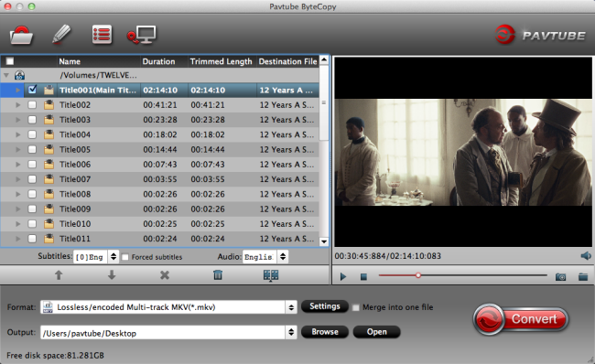Sort by the Duration column header
Image resolution: width=595 pixels, height=364 pixels.
tap(158, 61)
